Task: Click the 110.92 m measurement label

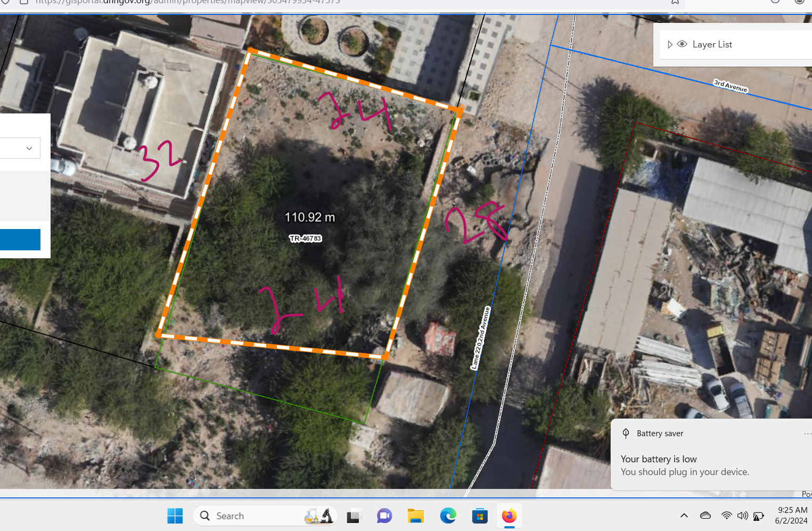Action: click(x=310, y=217)
